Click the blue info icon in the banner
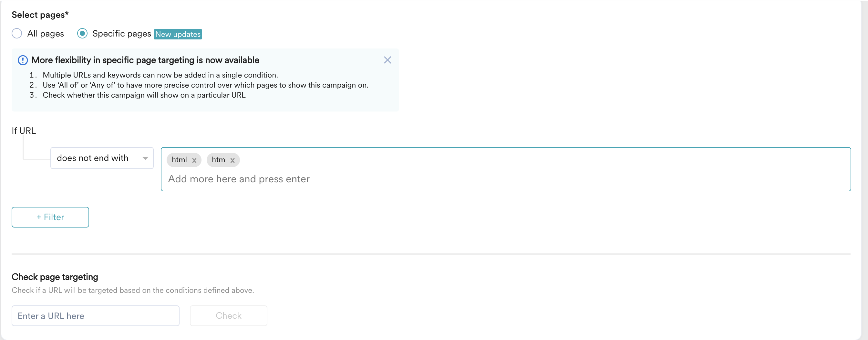Image resolution: width=868 pixels, height=340 pixels. pyautogui.click(x=22, y=60)
